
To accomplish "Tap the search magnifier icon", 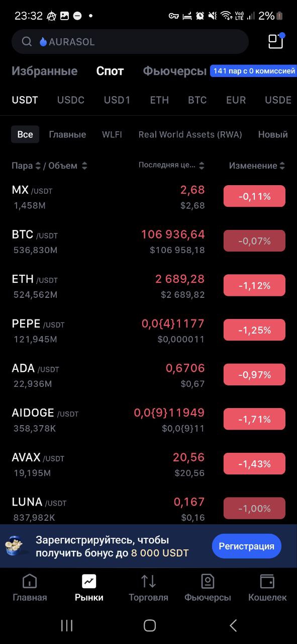I will coord(27,42).
